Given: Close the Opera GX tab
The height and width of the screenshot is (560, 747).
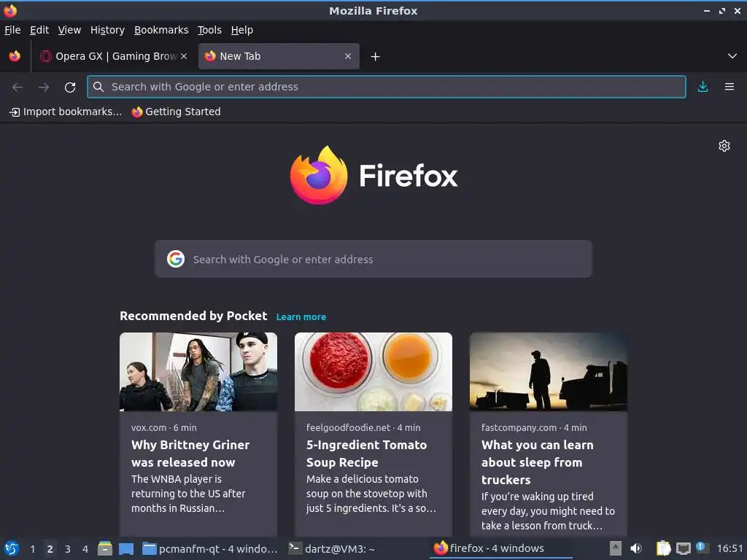Looking at the screenshot, I should [184, 56].
